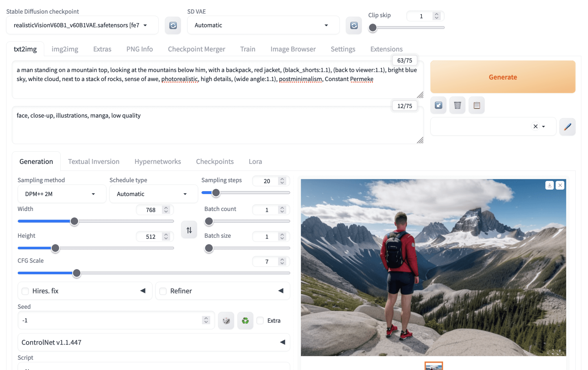Clear the prompt with the trash icon
The image size is (588, 370).
[457, 105]
